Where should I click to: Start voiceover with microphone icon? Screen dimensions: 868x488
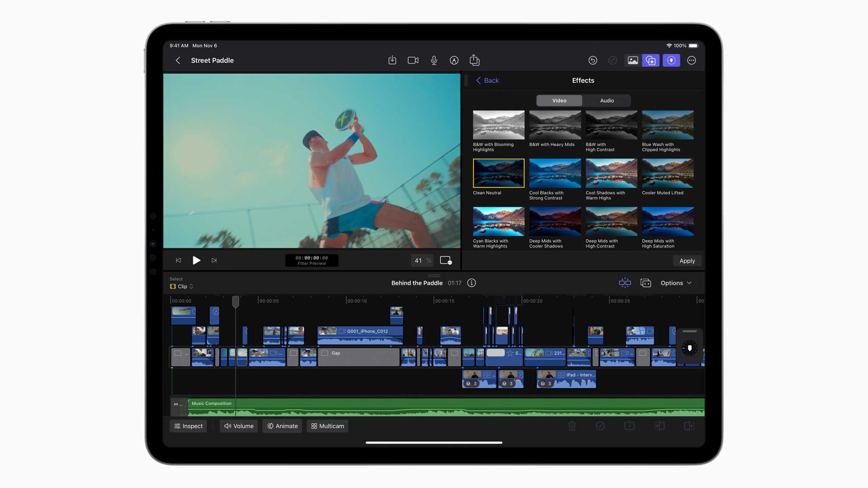(434, 60)
